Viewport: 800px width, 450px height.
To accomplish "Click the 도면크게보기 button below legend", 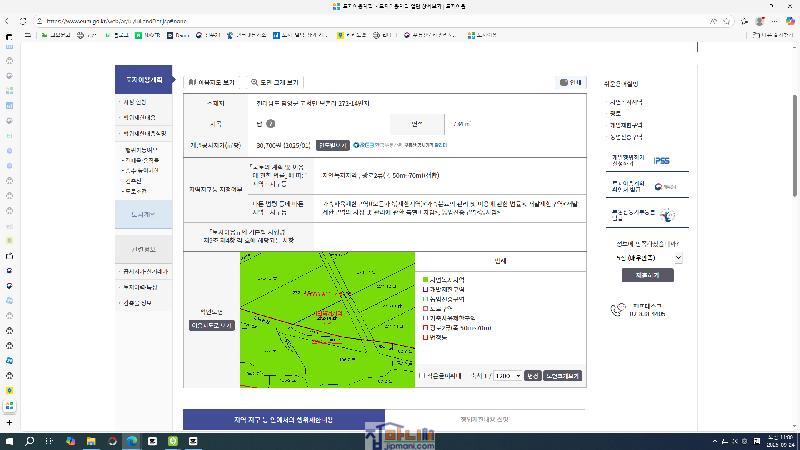I will (x=563, y=376).
